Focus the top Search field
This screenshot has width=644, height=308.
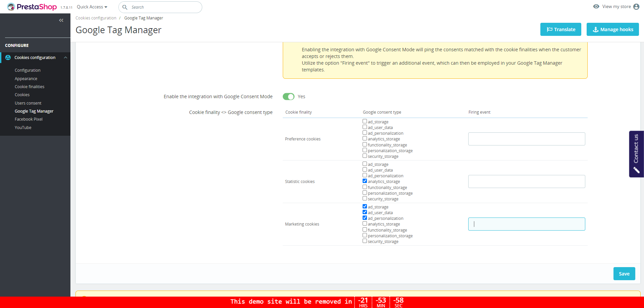[160, 7]
